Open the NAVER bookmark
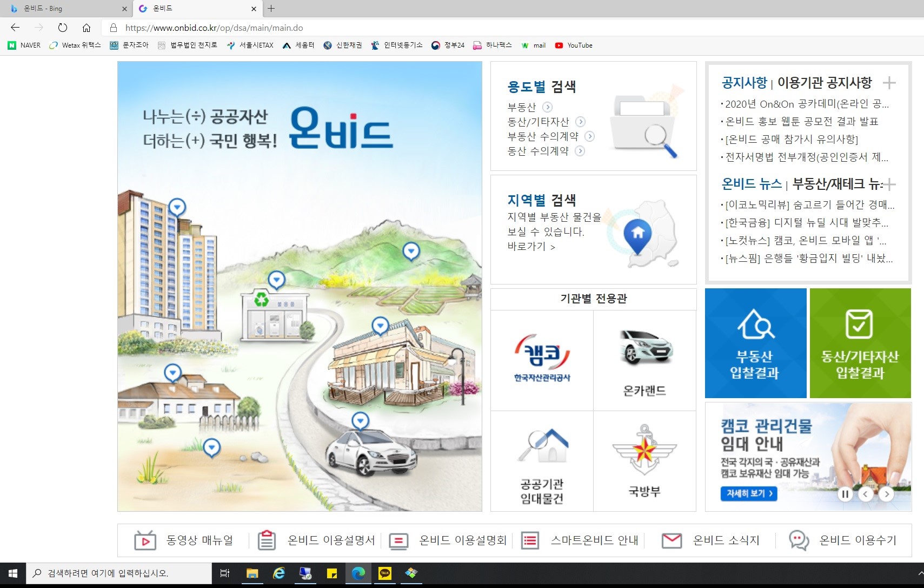Image resolution: width=924 pixels, height=588 pixels. click(x=24, y=45)
